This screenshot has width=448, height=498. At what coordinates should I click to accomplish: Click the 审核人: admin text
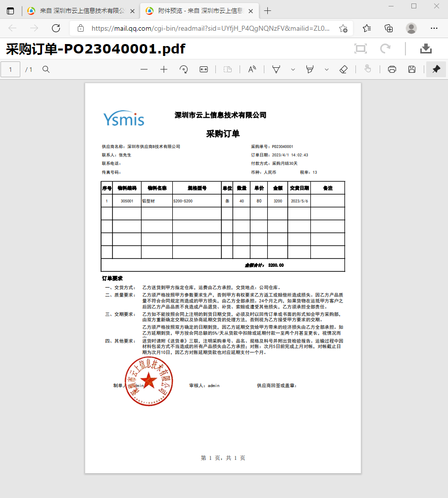coord(204,386)
